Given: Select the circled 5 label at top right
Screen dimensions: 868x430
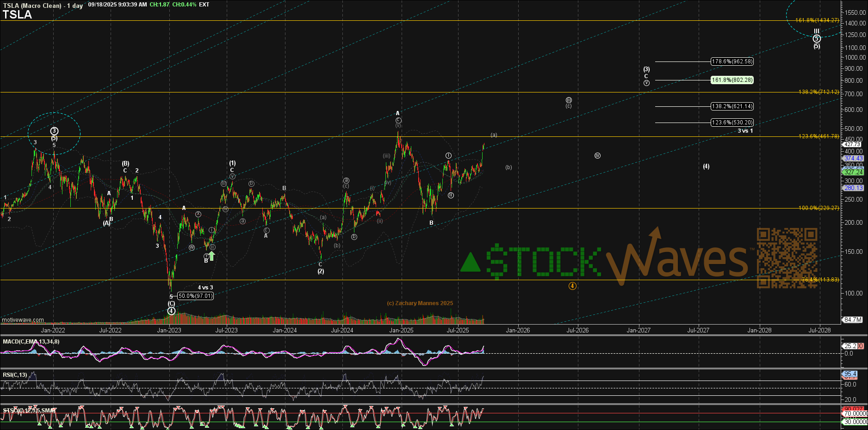Looking at the screenshot, I should pyautogui.click(x=817, y=39).
